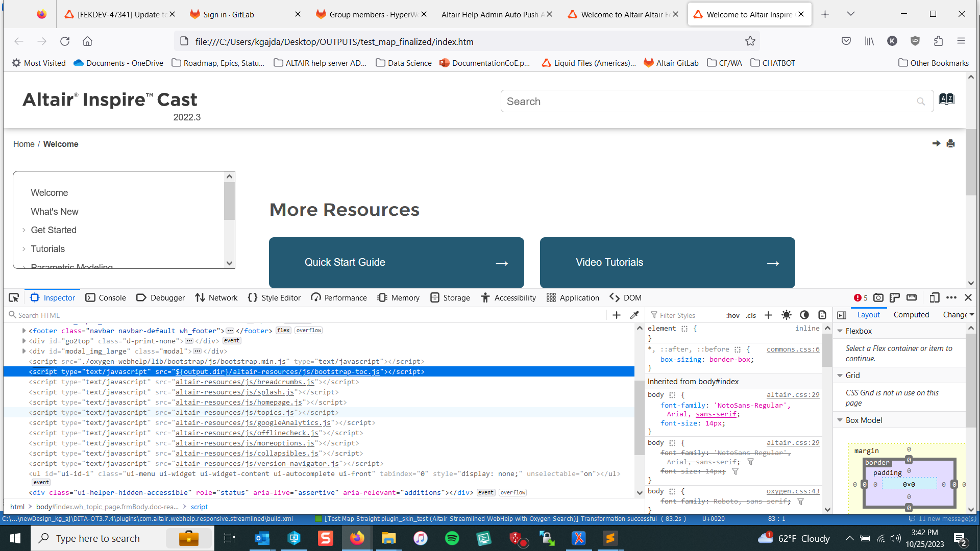The height and width of the screenshot is (551, 980).
Task: Open What's New in the contents list
Action: point(54,212)
